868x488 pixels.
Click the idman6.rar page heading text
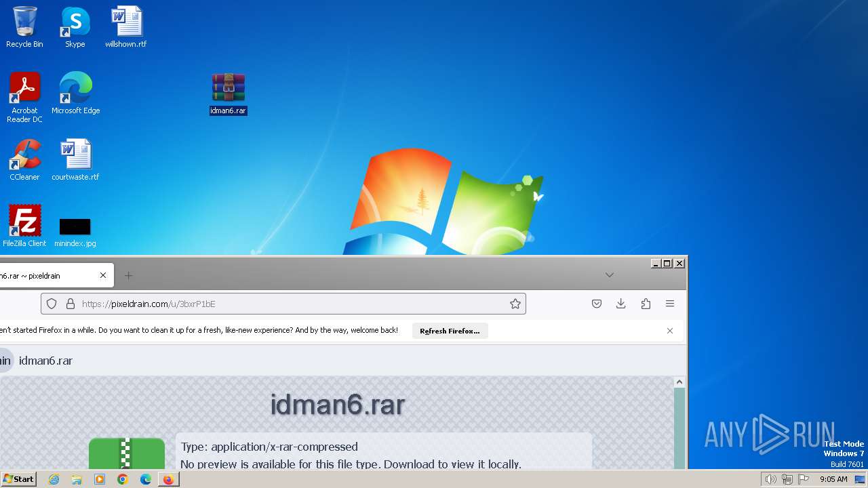[337, 405]
